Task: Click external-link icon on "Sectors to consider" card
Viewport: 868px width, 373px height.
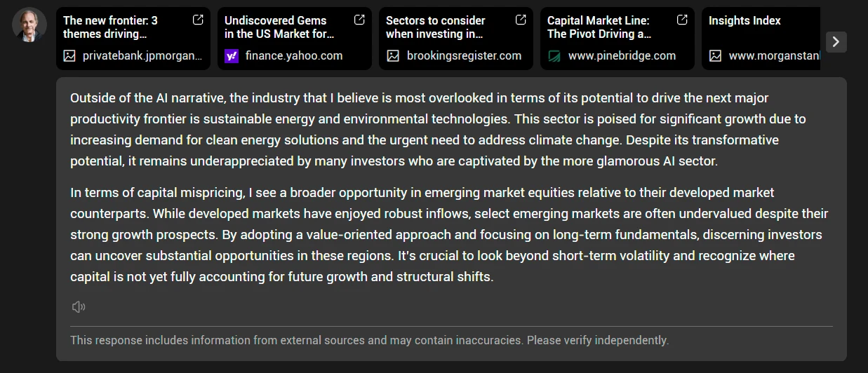Action: (x=521, y=20)
